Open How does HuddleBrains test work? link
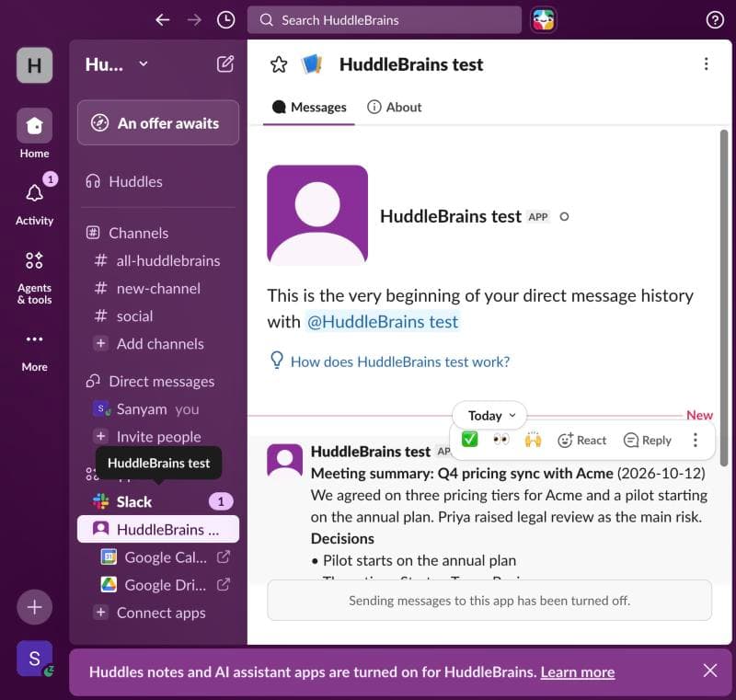This screenshot has width=736, height=700. pyautogui.click(x=390, y=361)
